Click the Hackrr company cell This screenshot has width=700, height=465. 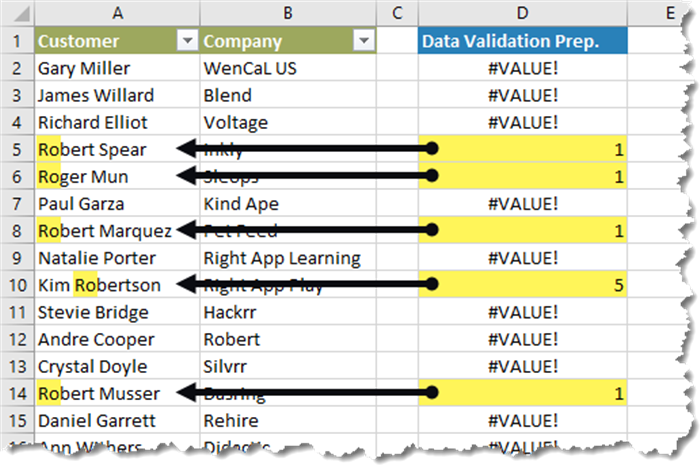coord(231,312)
